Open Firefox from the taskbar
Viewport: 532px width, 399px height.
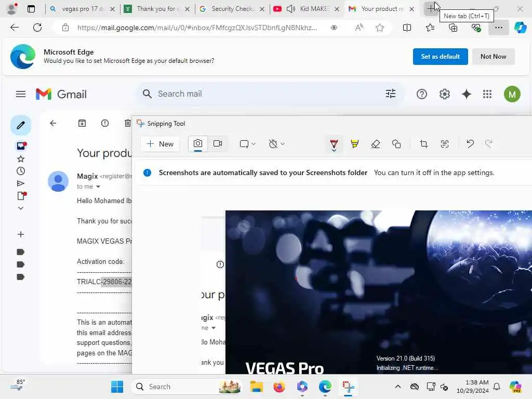point(279,387)
